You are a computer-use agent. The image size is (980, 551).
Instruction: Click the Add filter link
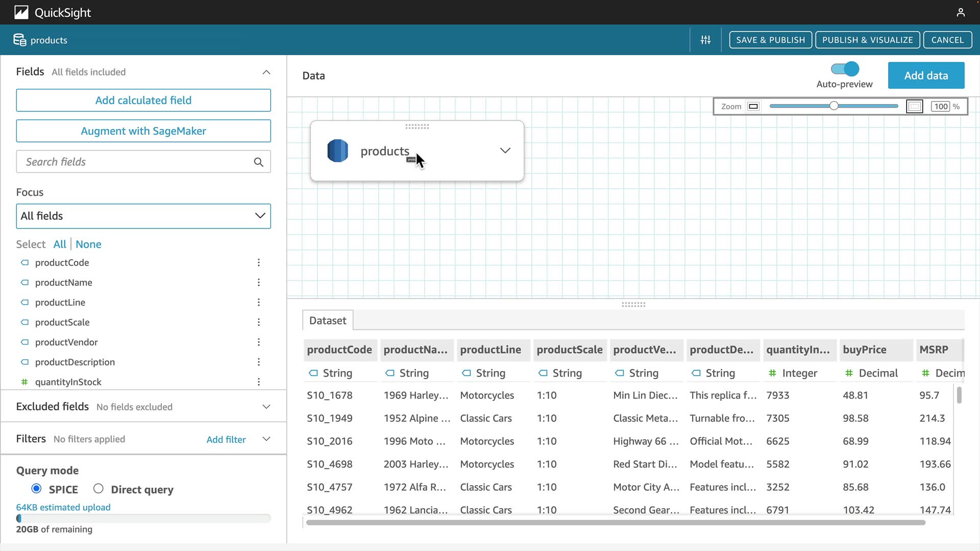226,439
